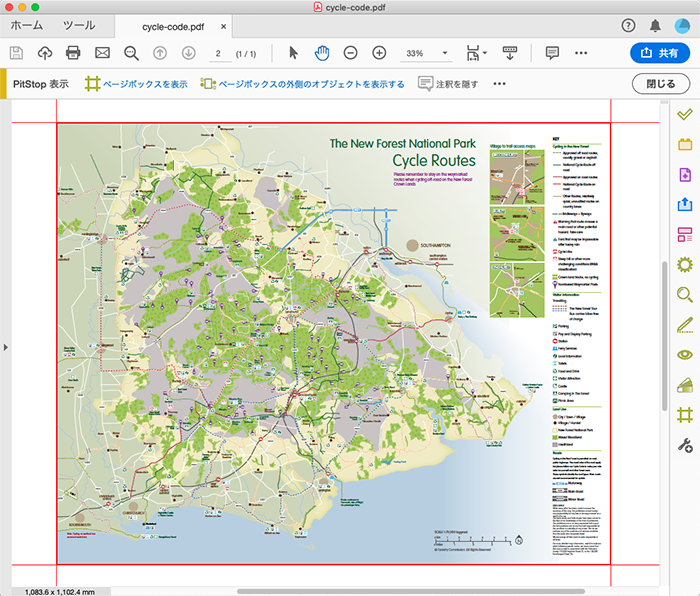Open the color swatches tool icon
The image size is (700, 596).
coord(685,385)
